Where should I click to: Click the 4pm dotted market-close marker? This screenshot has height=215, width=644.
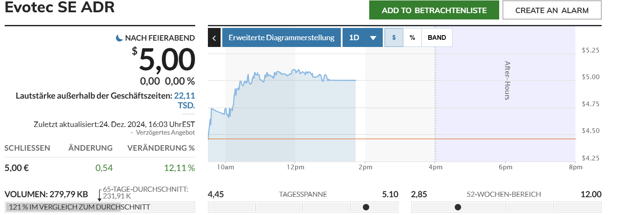pos(435,106)
